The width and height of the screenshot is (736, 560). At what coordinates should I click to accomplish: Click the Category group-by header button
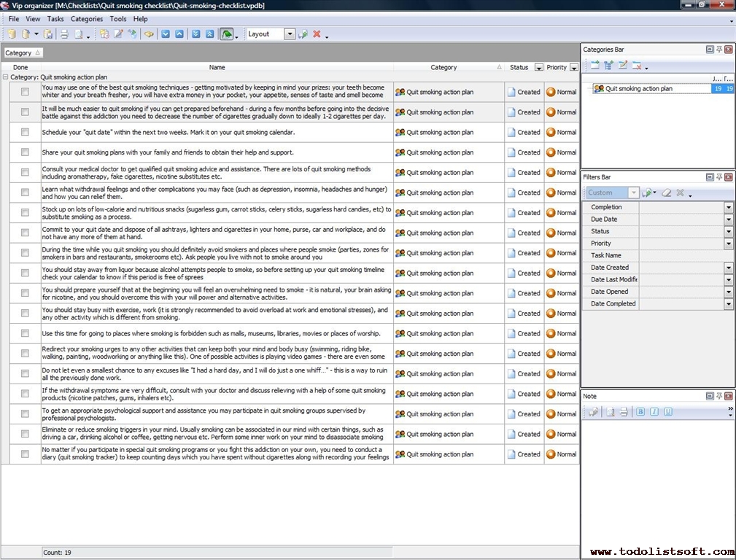(23, 52)
